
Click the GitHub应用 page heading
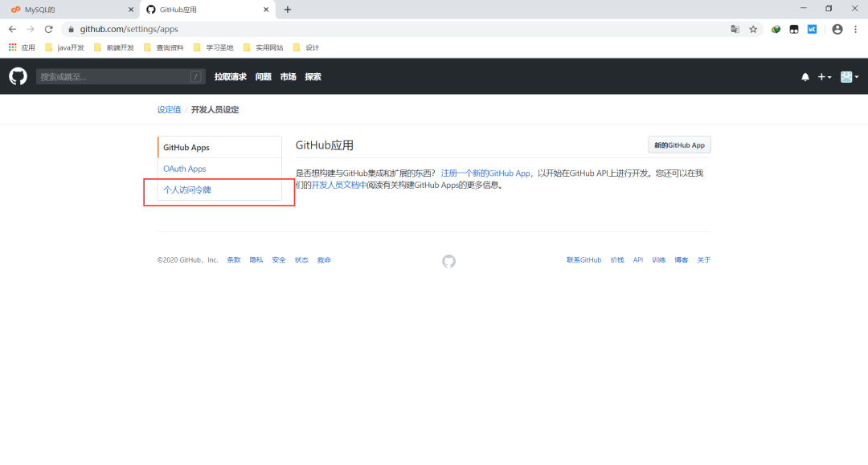tap(325, 145)
